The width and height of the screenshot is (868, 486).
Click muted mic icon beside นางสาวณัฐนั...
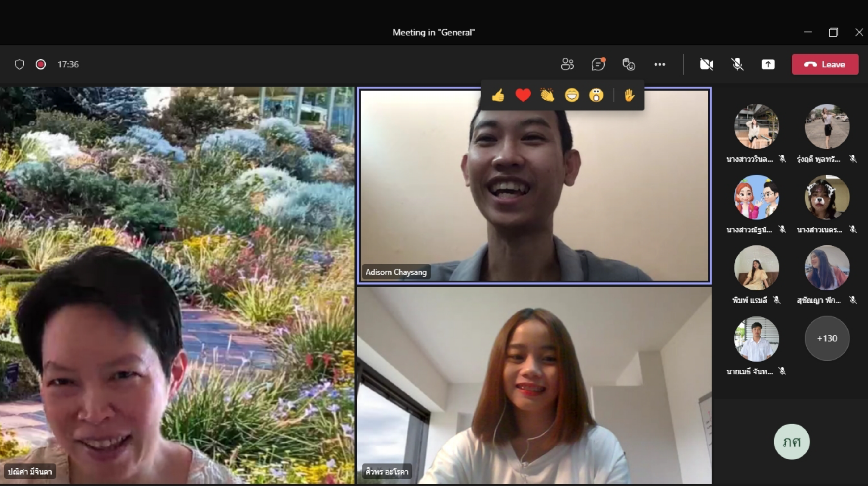[782, 229]
